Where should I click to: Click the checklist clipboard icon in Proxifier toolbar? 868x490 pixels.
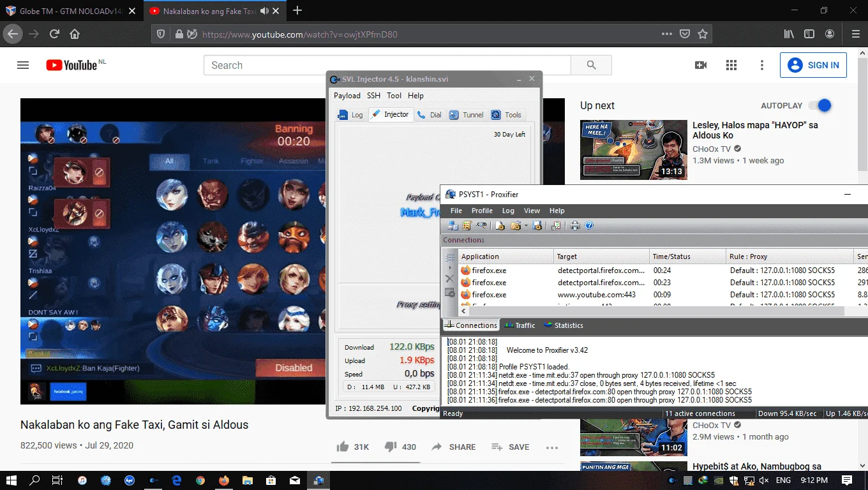(x=556, y=225)
